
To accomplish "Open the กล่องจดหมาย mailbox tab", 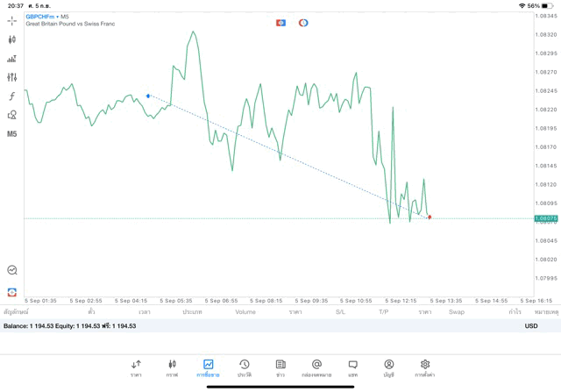I will coord(316,367).
